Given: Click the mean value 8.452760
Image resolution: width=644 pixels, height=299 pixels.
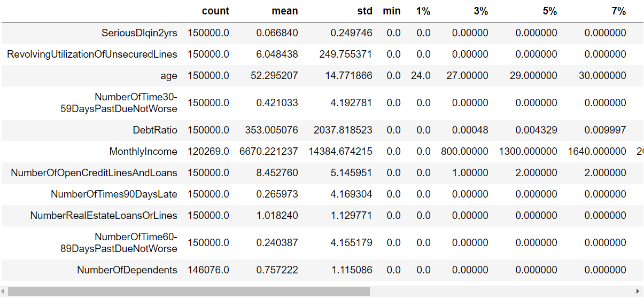Looking at the screenshot, I should [277, 172].
